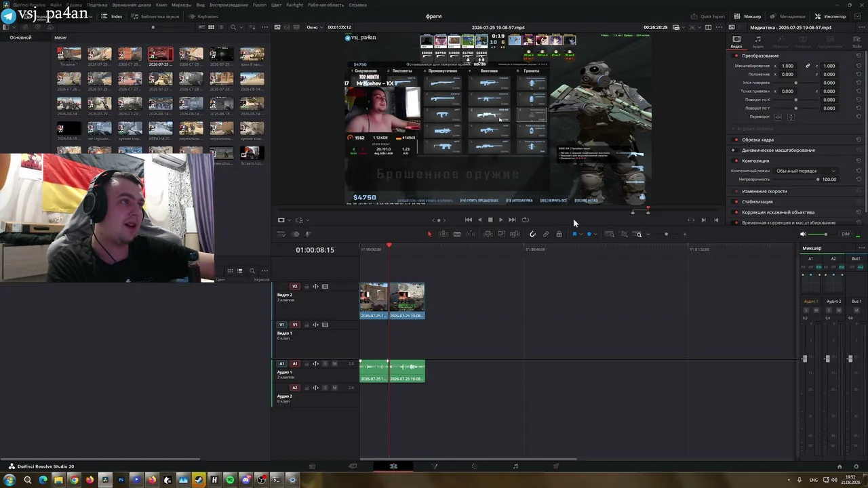The image size is (868, 488).
Task: Open Windows taskbar search icon
Action: pos(27,481)
